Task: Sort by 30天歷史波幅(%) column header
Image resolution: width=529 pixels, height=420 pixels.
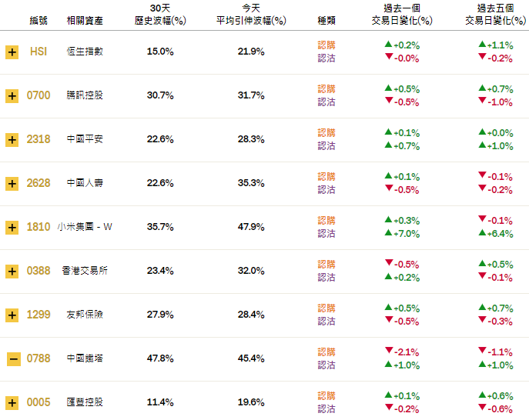Action: pyautogui.click(x=160, y=15)
